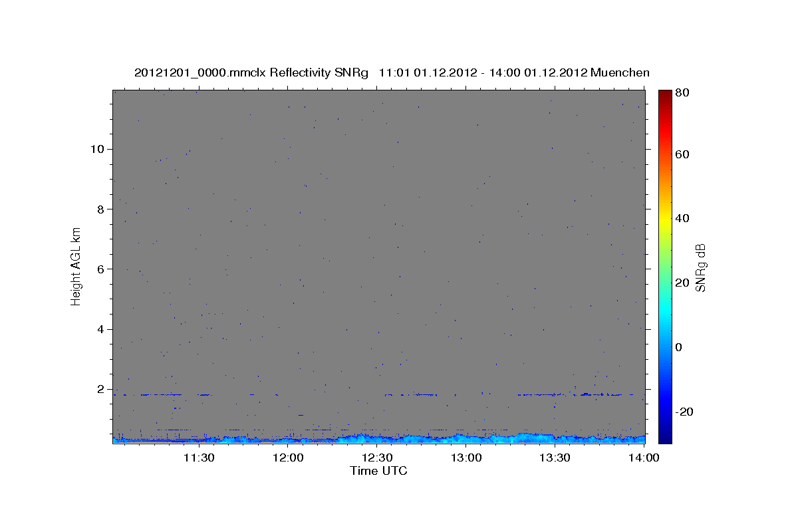798x532 pixels.
Task: Click the colorbar value 80
Action: (683, 93)
